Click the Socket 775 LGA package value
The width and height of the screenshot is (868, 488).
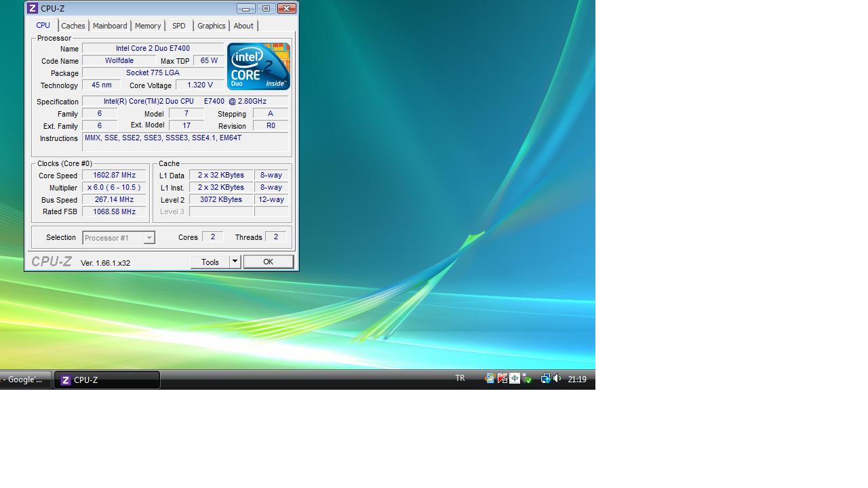pos(153,73)
